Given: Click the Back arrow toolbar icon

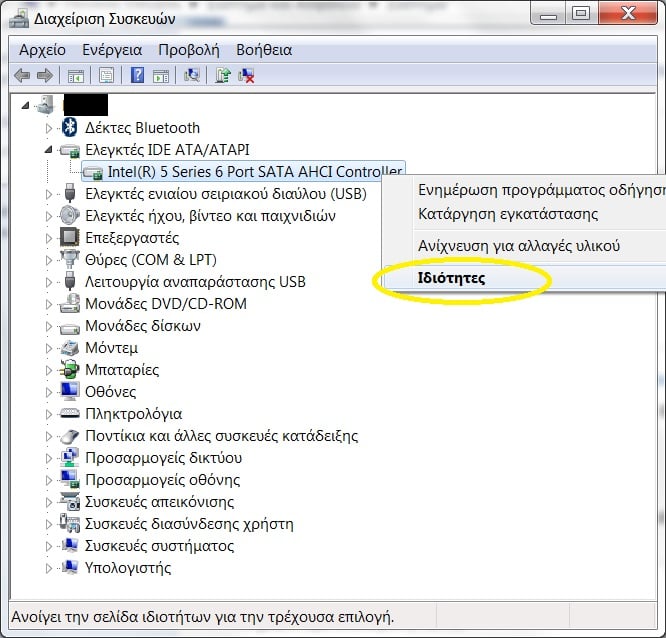Looking at the screenshot, I should point(22,76).
